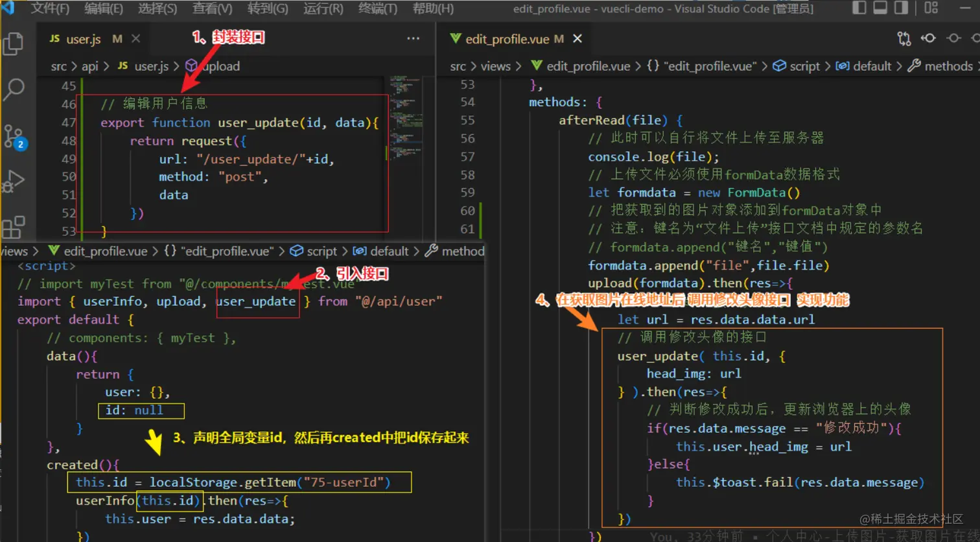Open the 终端(T) menu
The width and height of the screenshot is (980, 542).
coord(377,8)
